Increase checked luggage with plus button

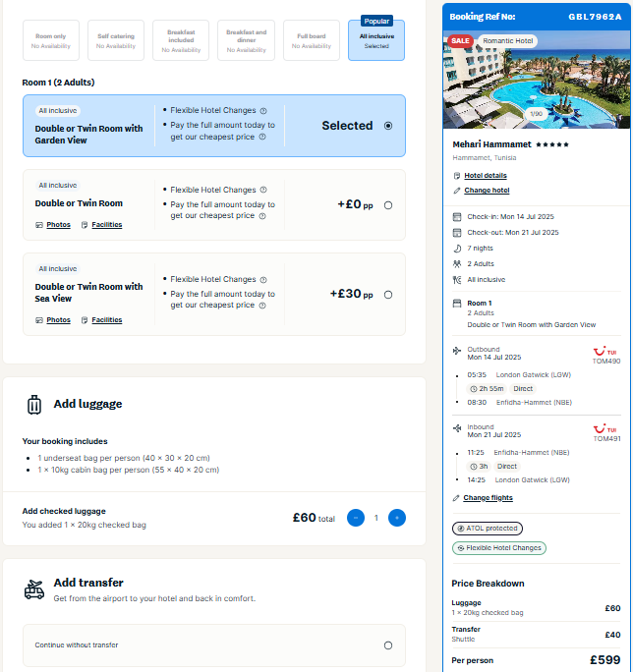point(397,518)
